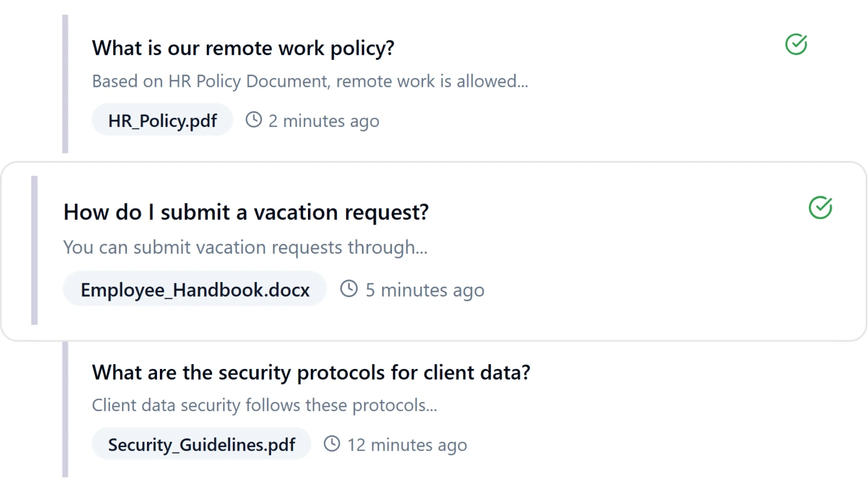
Task: Click the "12 minutes ago" timestamp
Action: (x=407, y=445)
